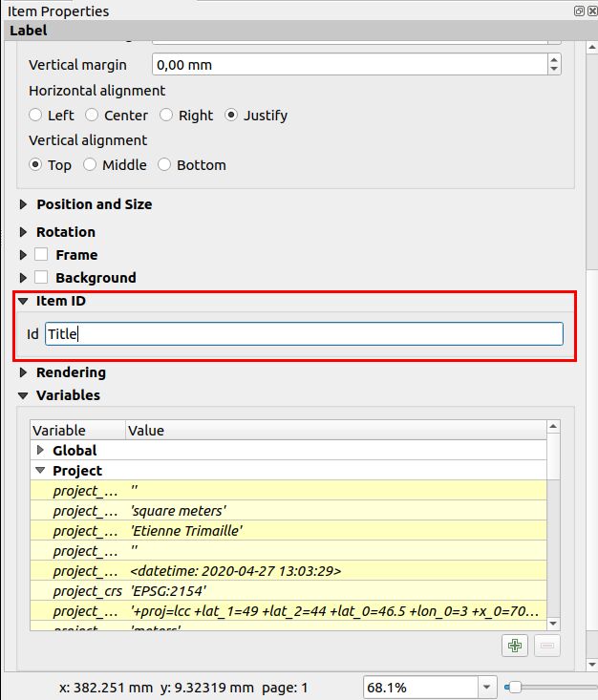
Task: Click the variables list scroll up arrow
Action: 553,426
